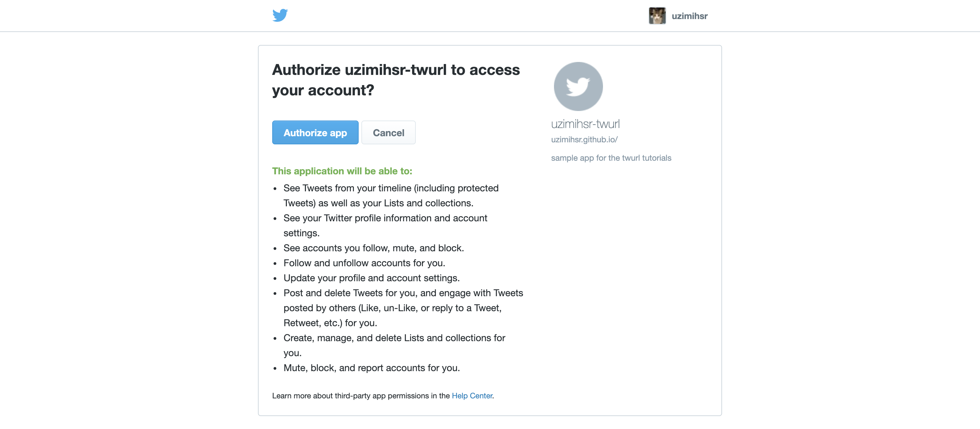Click the See your Twitter profile information permission
The image size is (980, 429).
click(385, 225)
